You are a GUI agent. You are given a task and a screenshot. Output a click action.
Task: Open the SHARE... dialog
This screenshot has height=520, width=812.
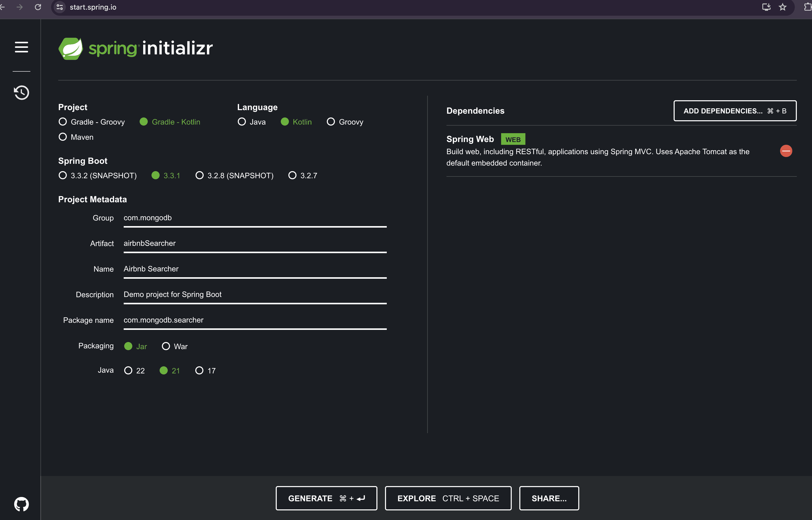click(549, 498)
